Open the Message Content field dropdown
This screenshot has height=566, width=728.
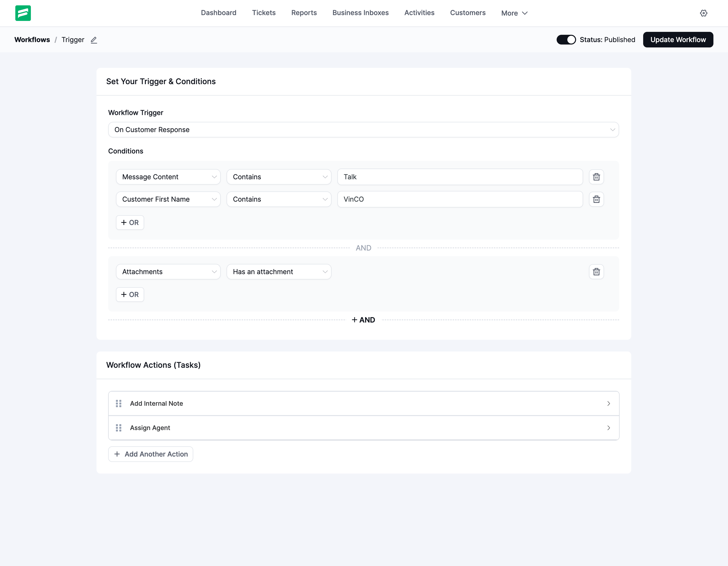168,177
